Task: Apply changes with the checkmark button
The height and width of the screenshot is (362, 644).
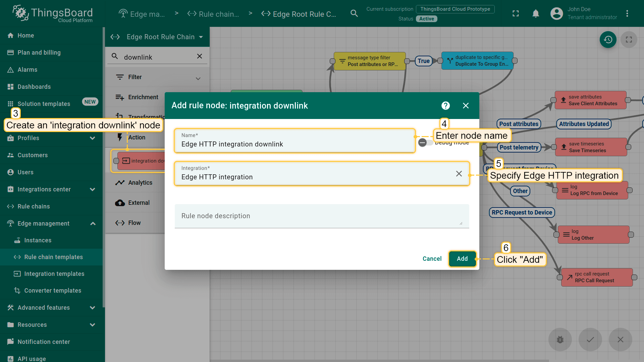Action: 590,340
